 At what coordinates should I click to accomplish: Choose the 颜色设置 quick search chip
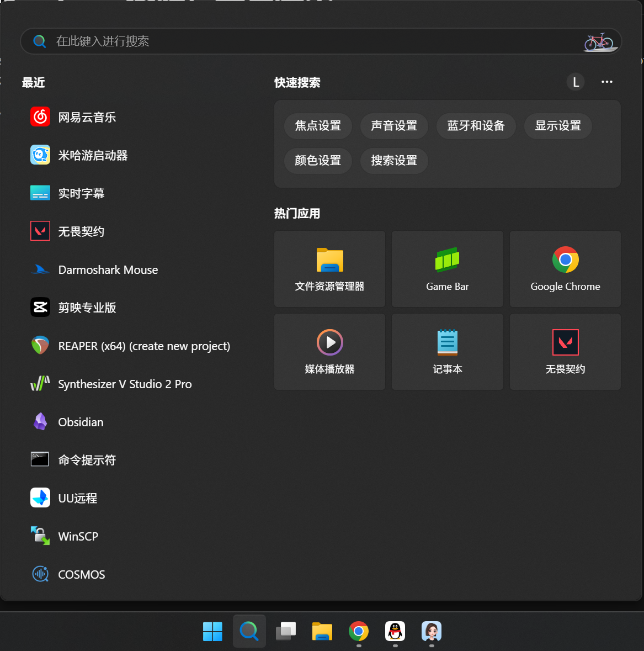(x=318, y=161)
